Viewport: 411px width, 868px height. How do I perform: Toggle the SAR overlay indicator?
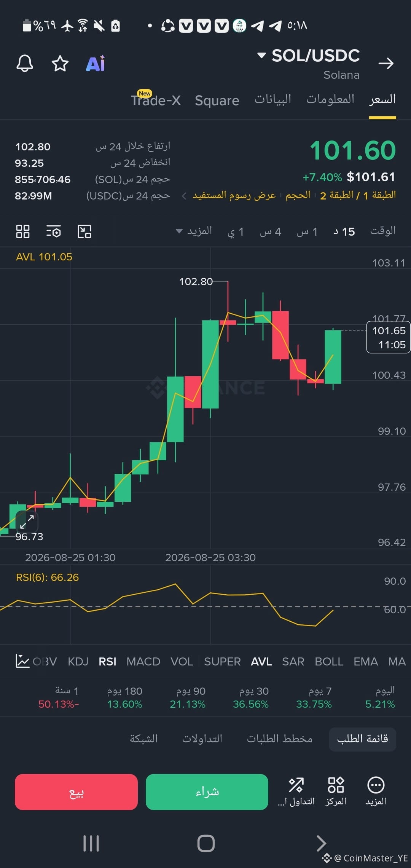coord(293,662)
